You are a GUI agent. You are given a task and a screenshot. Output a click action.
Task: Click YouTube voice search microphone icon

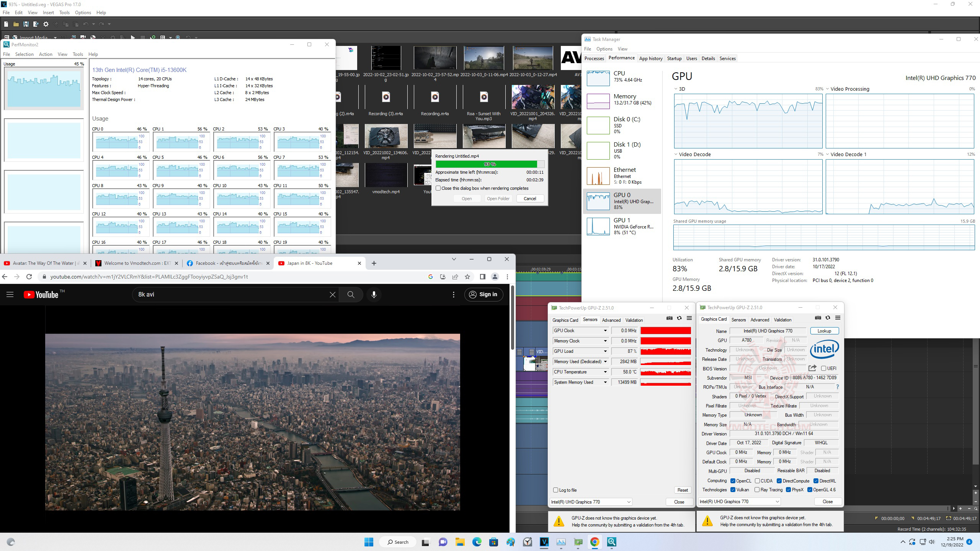coord(374,294)
